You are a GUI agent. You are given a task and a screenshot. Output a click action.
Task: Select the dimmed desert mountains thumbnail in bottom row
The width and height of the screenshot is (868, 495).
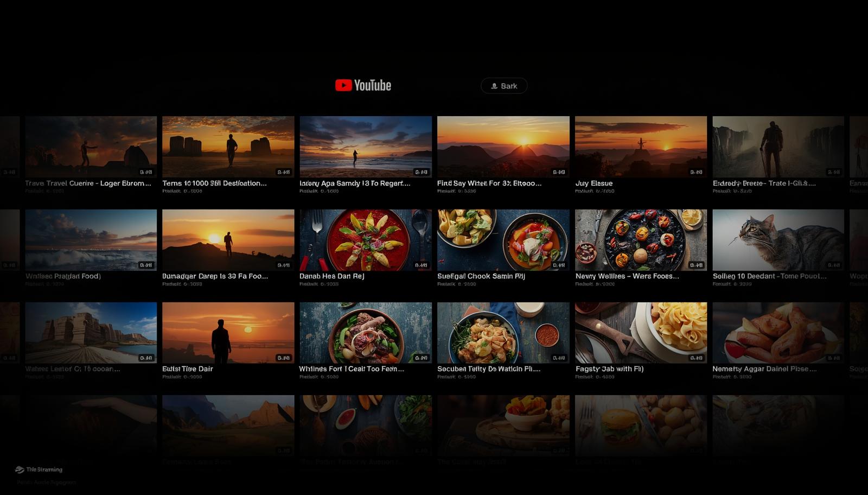[228, 426]
